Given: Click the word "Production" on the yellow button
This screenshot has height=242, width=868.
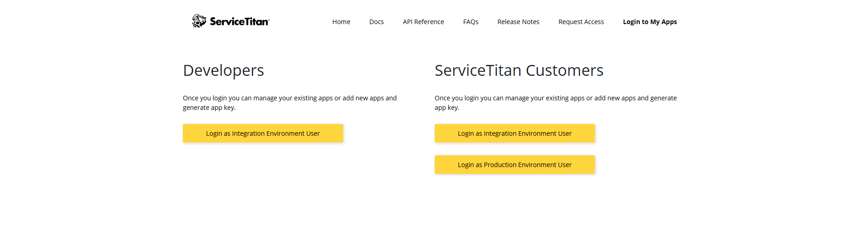Looking at the screenshot, I should click(500, 165).
